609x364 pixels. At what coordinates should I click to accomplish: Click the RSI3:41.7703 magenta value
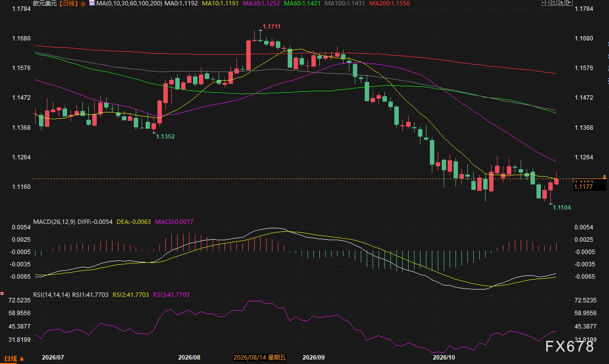click(171, 294)
